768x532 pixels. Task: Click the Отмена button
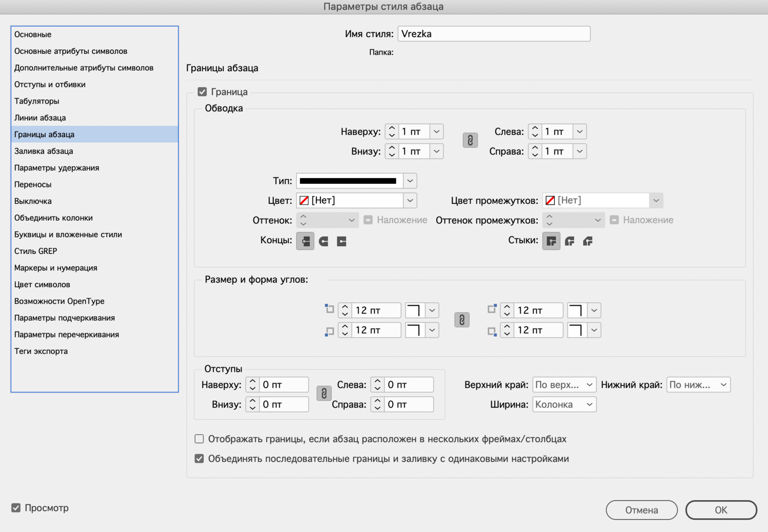tap(642, 510)
